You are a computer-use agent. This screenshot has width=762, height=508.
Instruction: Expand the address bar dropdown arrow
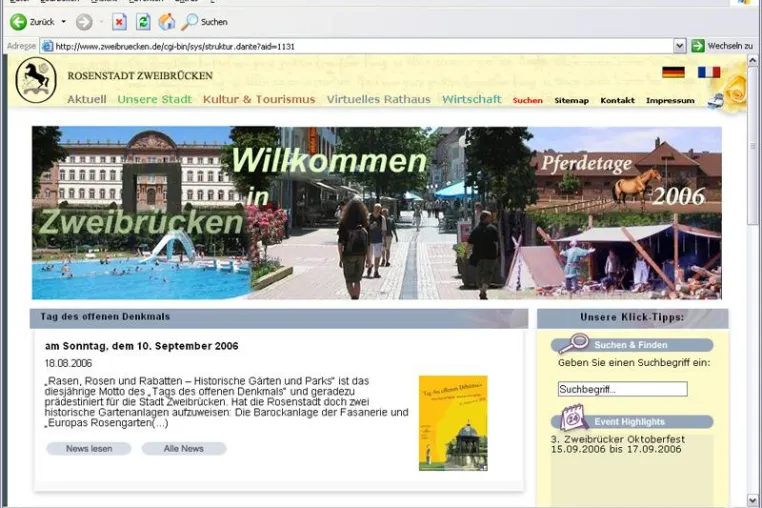[x=679, y=46]
